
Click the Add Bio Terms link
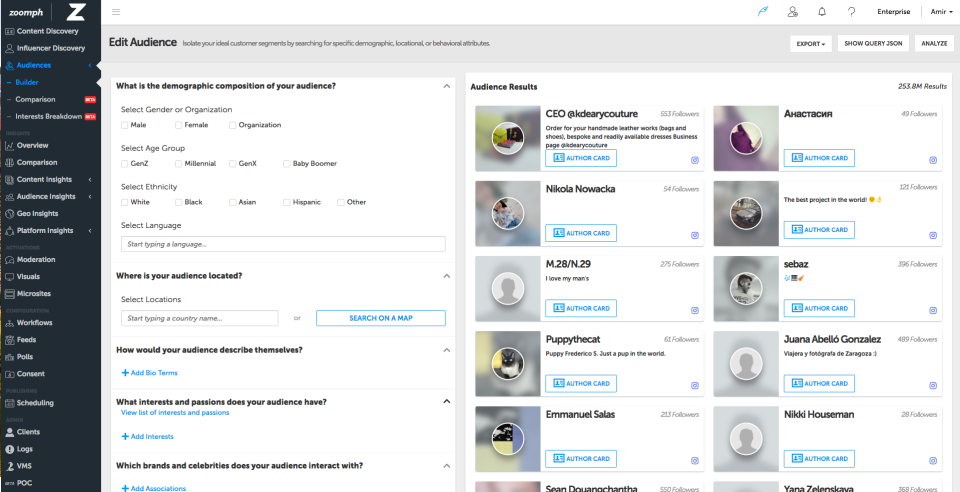[149, 373]
